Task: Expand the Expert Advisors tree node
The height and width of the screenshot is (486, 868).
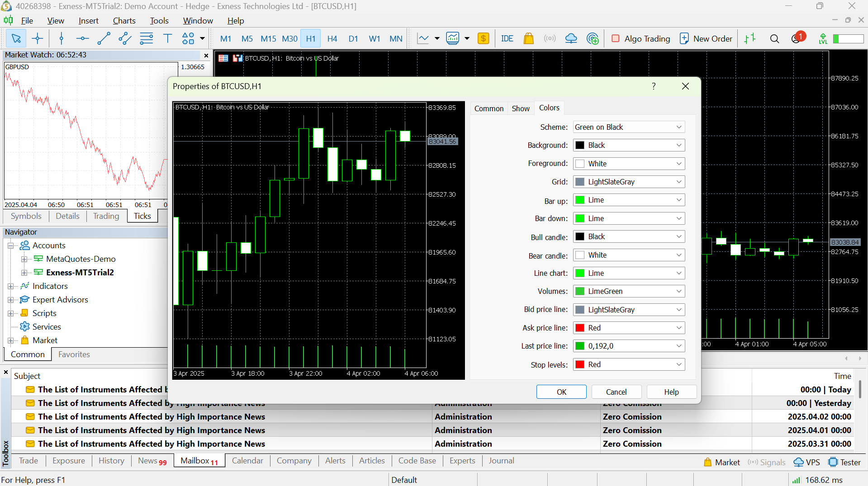Action: coord(10,300)
